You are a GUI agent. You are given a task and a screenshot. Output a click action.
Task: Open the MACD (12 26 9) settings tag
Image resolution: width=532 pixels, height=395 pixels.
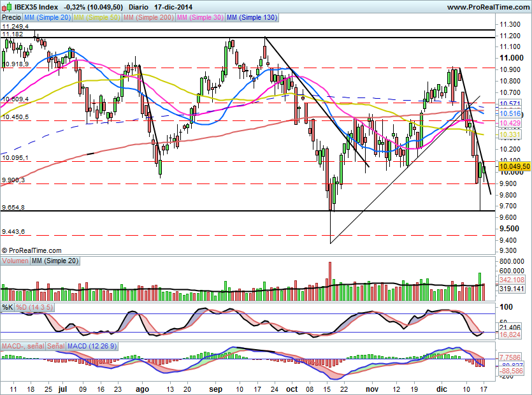(x=91, y=347)
